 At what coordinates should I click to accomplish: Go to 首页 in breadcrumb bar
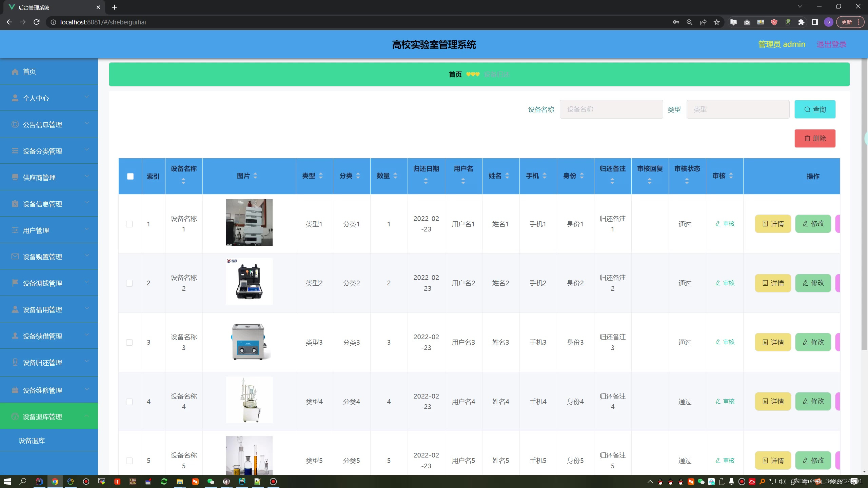click(x=455, y=75)
